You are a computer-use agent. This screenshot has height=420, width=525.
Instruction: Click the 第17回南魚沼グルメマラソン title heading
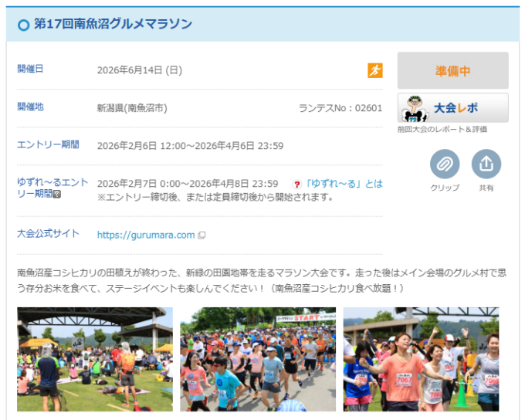[x=113, y=24]
